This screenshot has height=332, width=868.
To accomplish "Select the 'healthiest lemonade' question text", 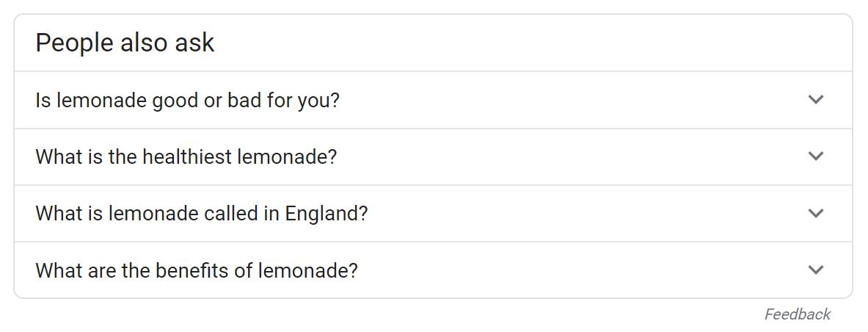I will (186, 157).
